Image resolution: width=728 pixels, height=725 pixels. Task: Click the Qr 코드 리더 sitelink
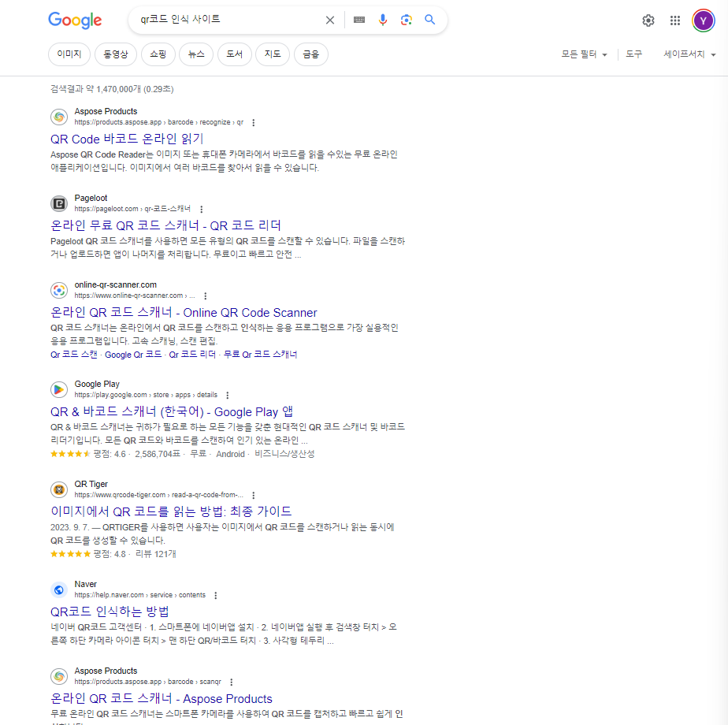point(192,355)
